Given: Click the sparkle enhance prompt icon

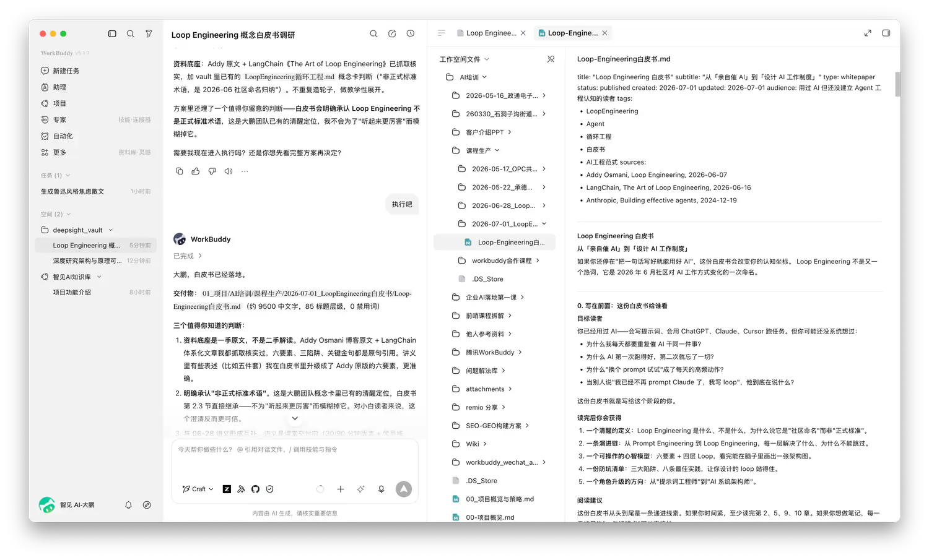Looking at the screenshot, I should (x=361, y=489).
